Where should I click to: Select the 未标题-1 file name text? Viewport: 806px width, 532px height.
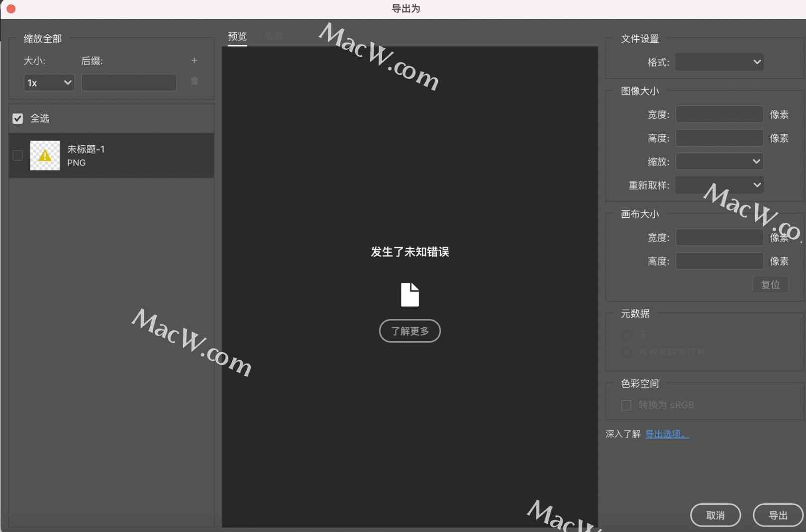86,149
